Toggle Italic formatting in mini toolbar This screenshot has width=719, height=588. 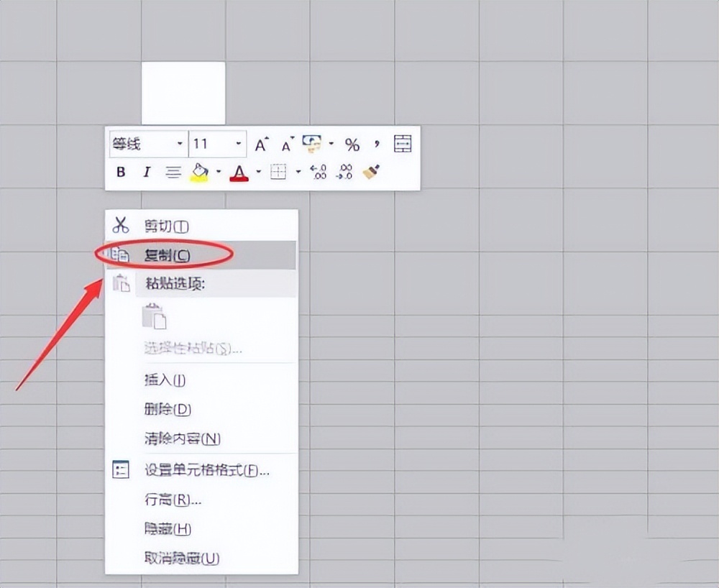[147, 173]
